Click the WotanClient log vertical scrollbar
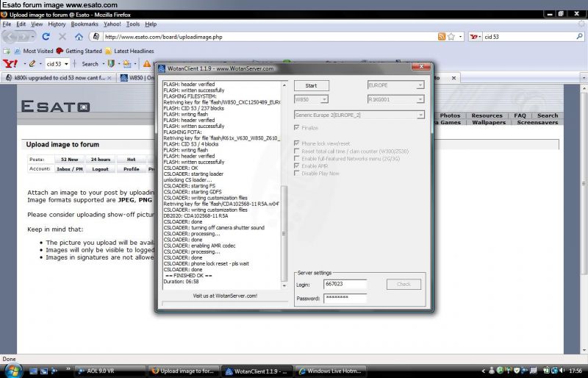The width and height of the screenshot is (588, 378). point(284,185)
